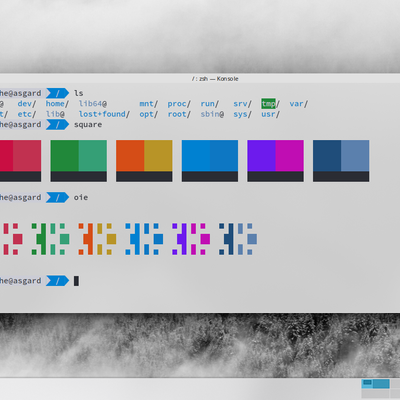The width and height of the screenshot is (400, 400).
Task: Click the 'oie' command text
Action: click(81, 197)
